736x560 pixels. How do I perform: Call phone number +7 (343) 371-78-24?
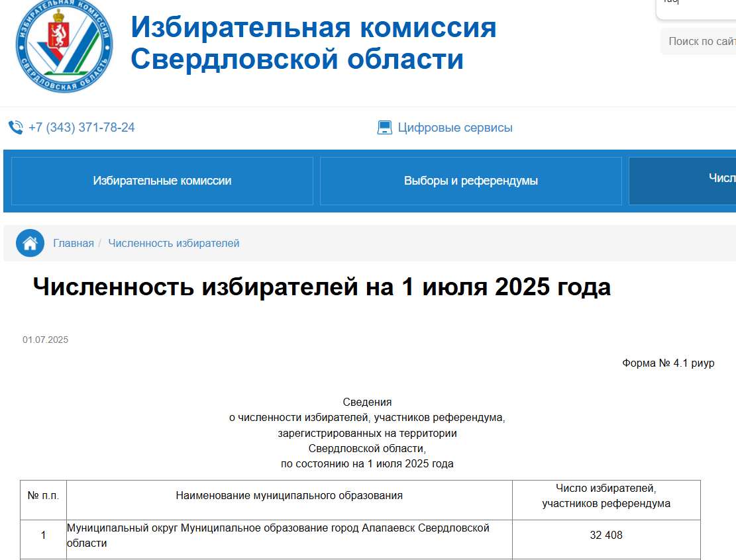tap(81, 128)
